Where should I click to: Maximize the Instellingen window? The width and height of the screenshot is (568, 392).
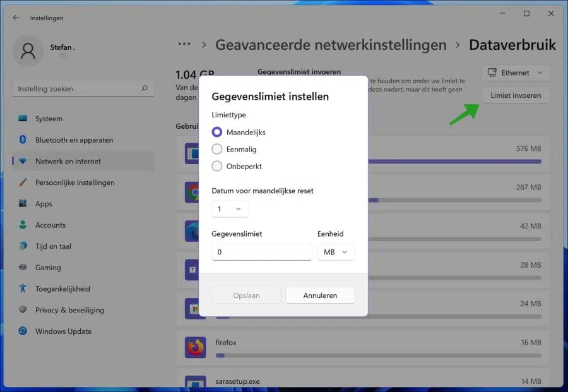coord(526,13)
